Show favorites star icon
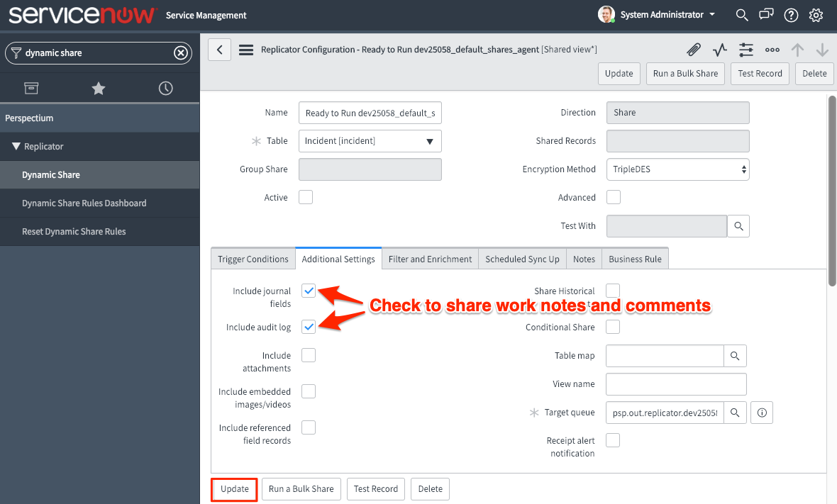837x504 pixels. click(x=98, y=88)
